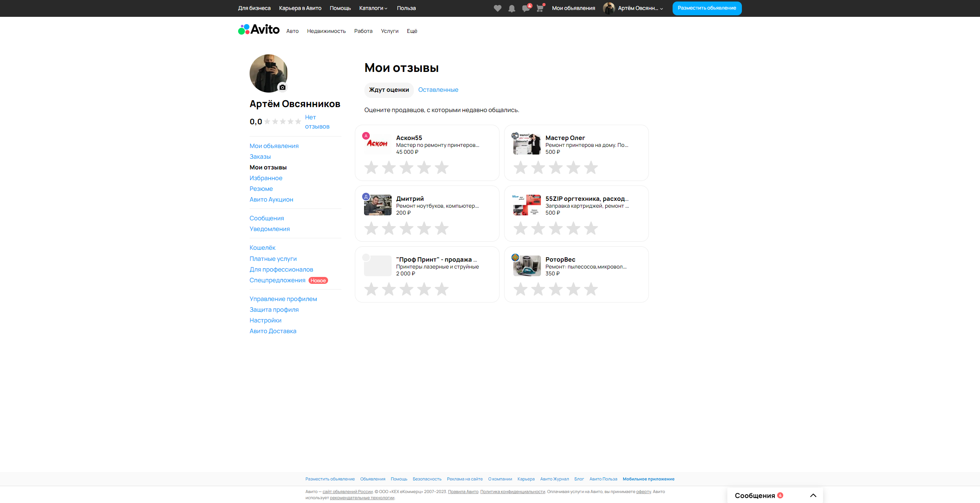Switch to Ждут оценки tab
This screenshot has height=503, width=980.
coord(389,90)
